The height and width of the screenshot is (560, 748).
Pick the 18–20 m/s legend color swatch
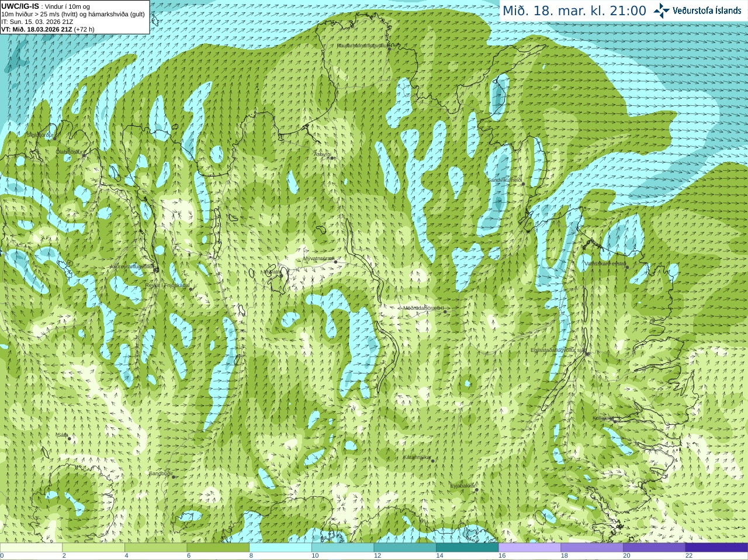(x=592, y=548)
